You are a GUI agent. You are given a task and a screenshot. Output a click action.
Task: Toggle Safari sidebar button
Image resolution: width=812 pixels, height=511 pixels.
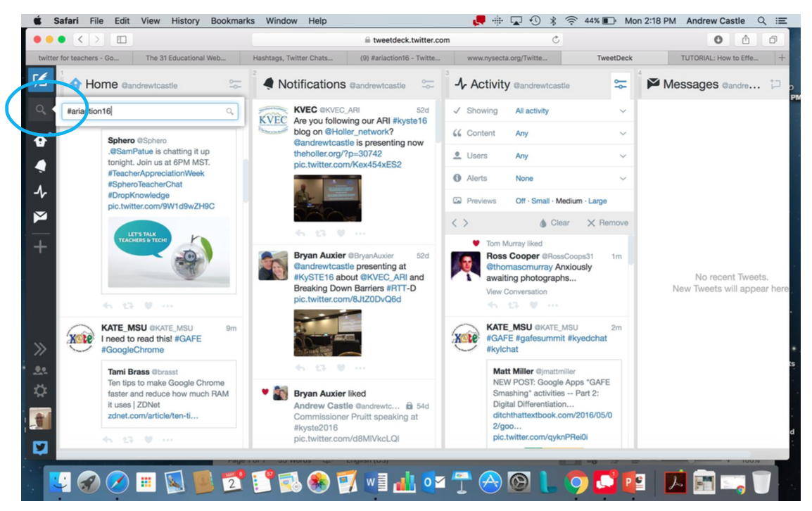122,39
